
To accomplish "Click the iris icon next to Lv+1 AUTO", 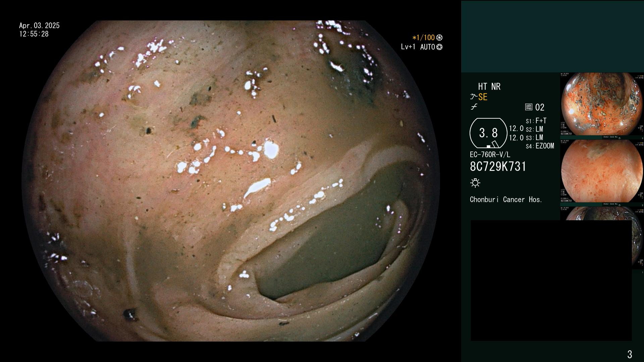I will click(439, 47).
